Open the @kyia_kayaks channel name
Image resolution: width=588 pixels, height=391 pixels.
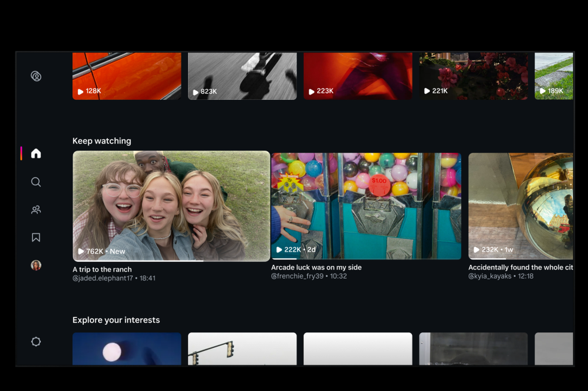[x=490, y=276]
